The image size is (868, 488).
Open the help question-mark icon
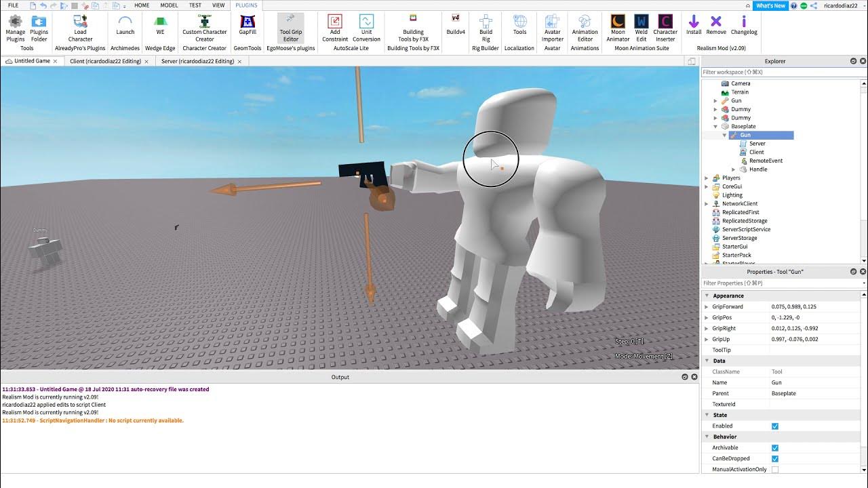point(794,5)
